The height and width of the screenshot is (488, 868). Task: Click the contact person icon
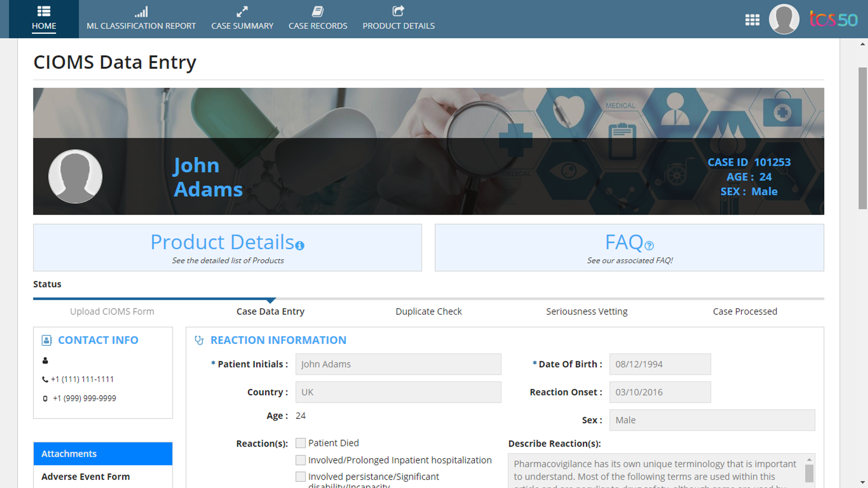[x=45, y=361]
